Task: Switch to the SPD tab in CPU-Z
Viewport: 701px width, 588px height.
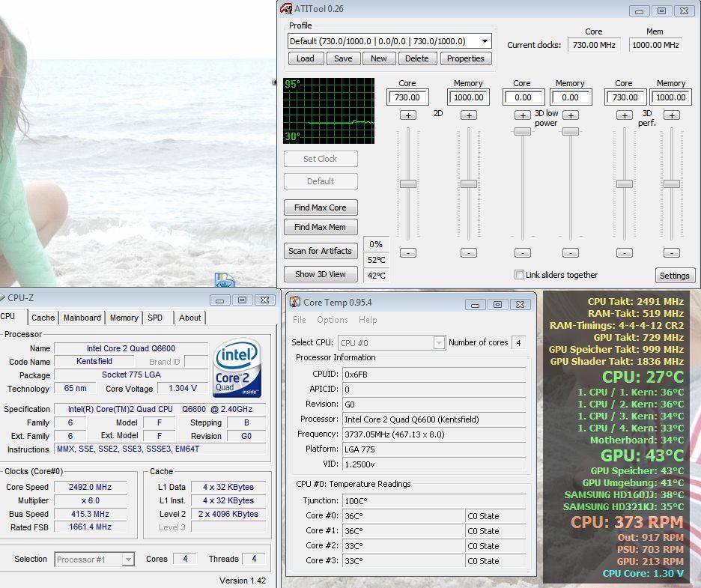Action: tap(155, 318)
